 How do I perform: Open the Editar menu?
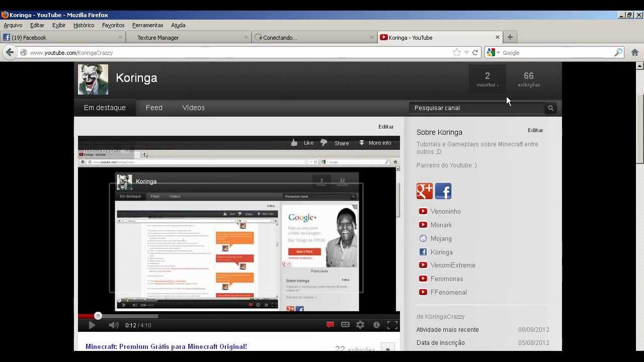pos(37,25)
